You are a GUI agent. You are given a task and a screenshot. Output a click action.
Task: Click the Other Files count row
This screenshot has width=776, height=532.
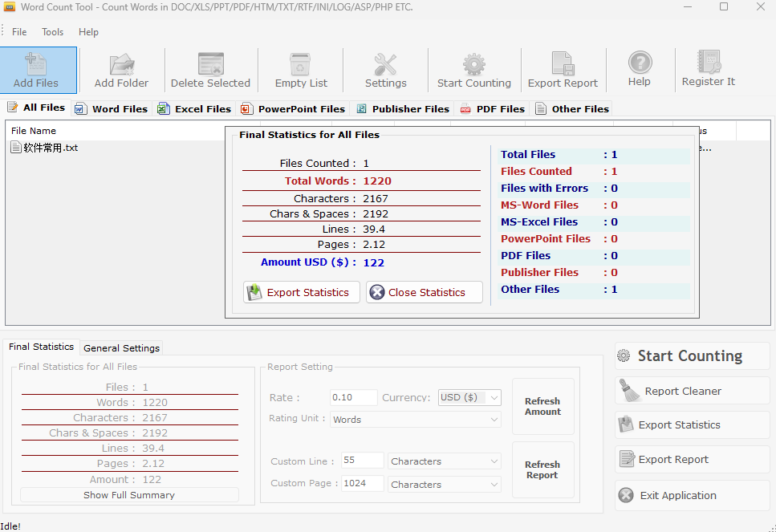[594, 289]
